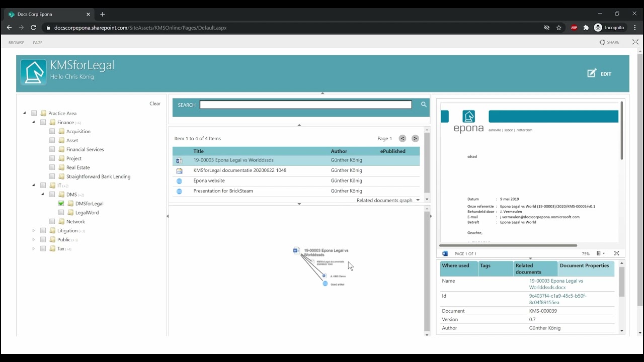Uncheck the DMSforLegal checkbox
Viewport: 644px width, 362px height.
tap(61, 204)
